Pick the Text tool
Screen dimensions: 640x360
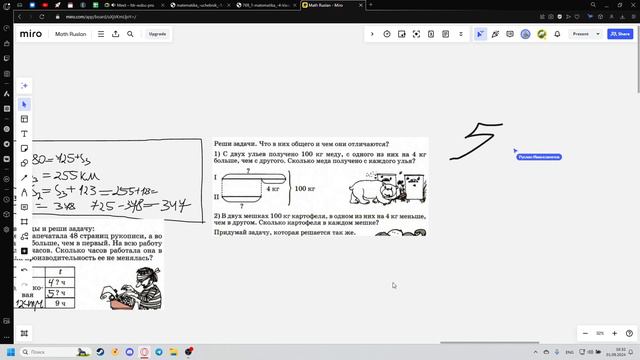[24, 134]
